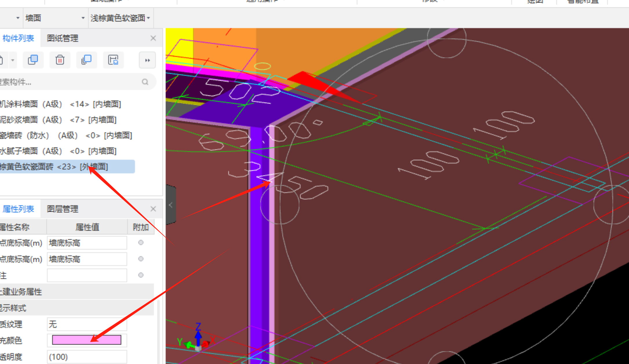Switch to the 属性列表 tab

[x=18, y=209]
